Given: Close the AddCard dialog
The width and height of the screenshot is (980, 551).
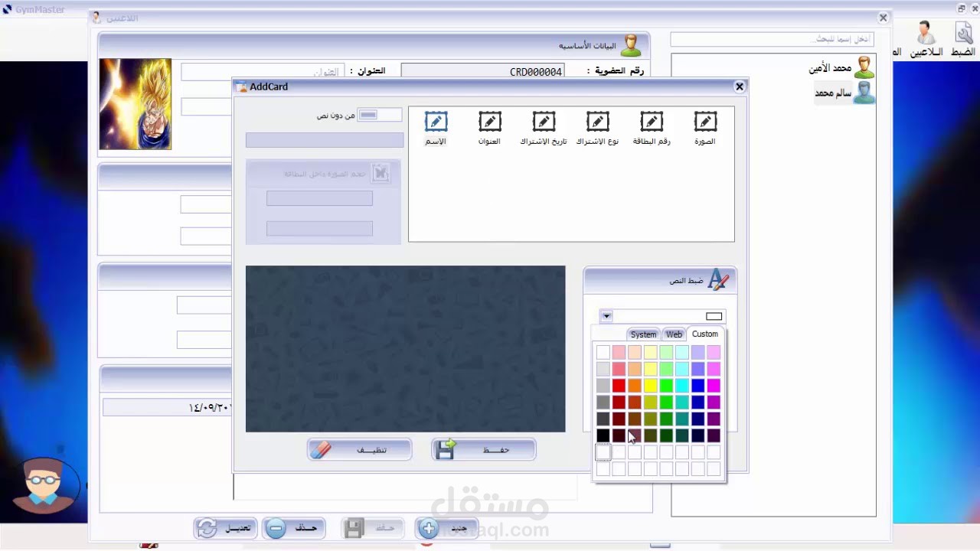Looking at the screenshot, I should tap(740, 86).
